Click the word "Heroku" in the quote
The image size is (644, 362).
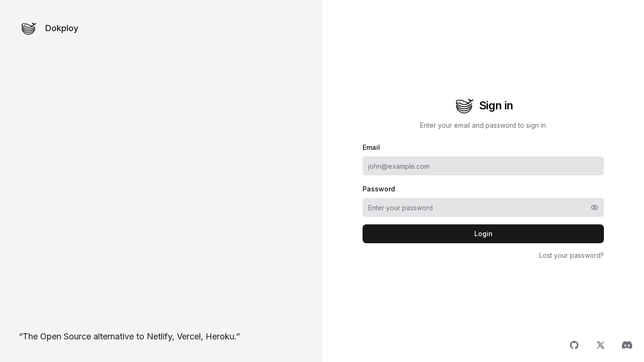pyautogui.click(x=220, y=337)
